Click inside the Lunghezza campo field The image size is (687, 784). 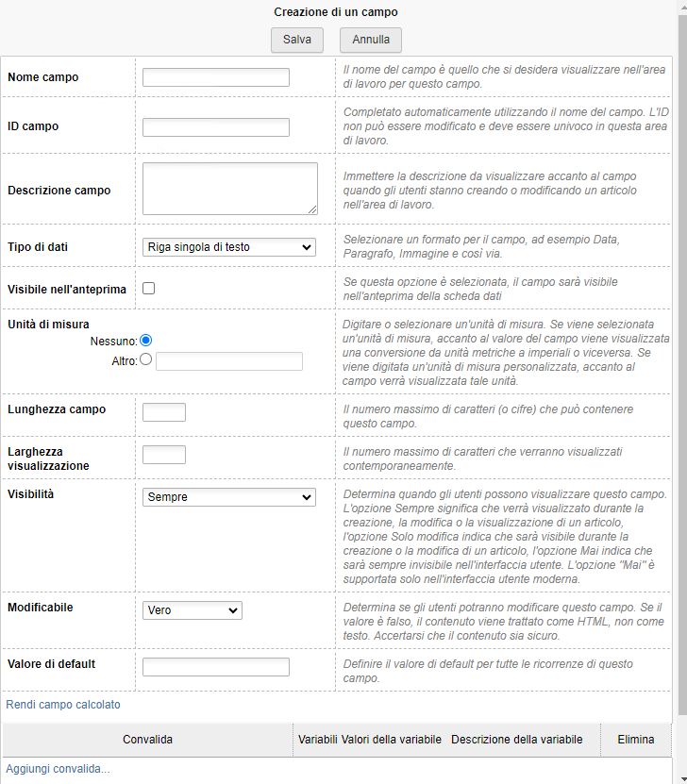(x=163, y=411)
